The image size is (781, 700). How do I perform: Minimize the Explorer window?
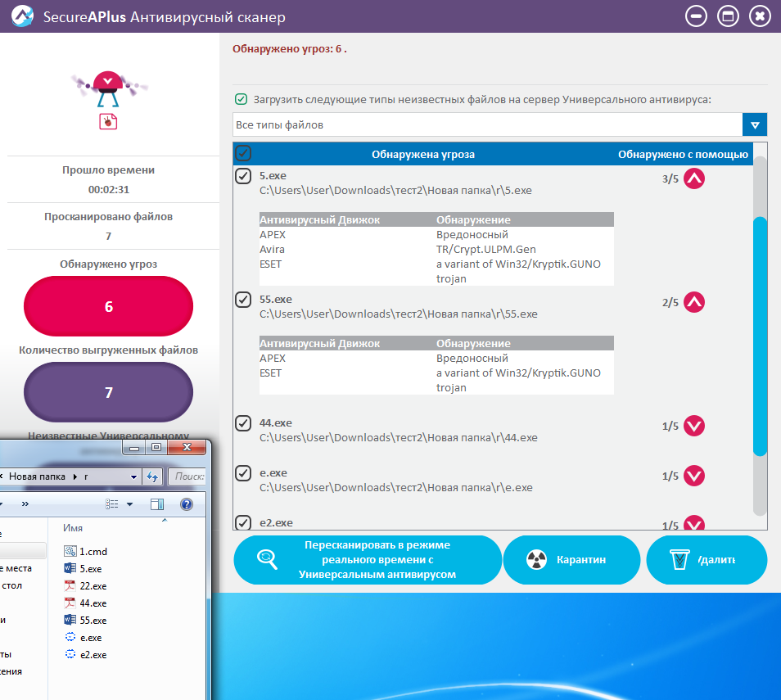(x=134, y=447)
